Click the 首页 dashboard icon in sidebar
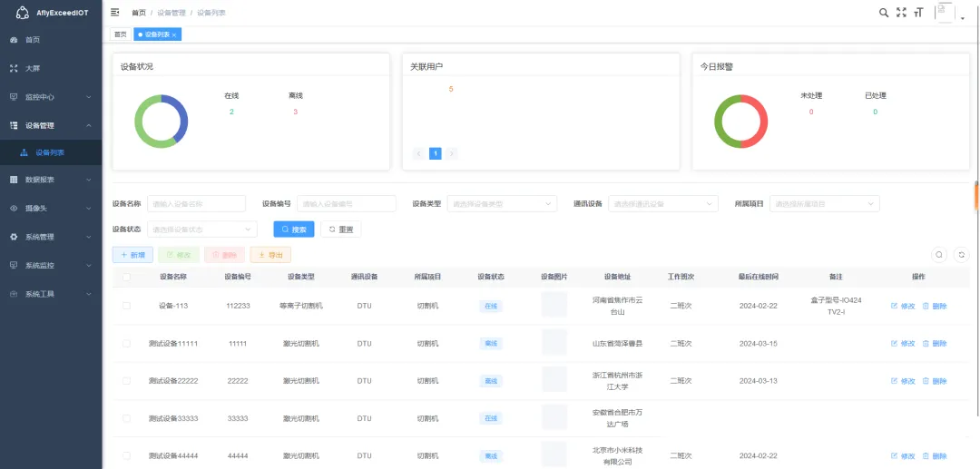The height and width of the screenshot is (469, 980). tap(14, 40)
